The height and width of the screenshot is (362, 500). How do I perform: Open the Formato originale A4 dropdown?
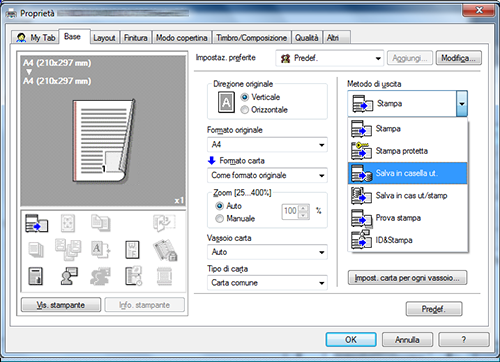click(x=267, y=145)
